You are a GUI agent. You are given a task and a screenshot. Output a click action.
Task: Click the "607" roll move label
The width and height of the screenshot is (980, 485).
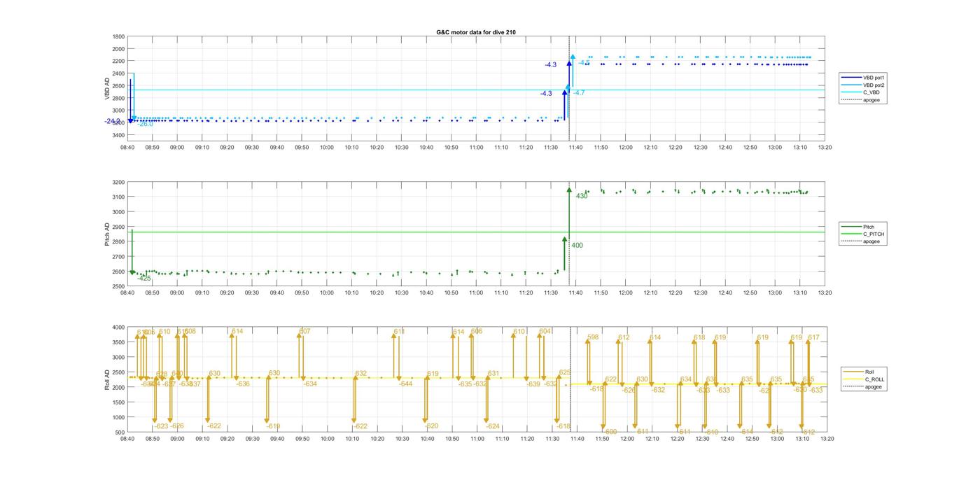304,332
